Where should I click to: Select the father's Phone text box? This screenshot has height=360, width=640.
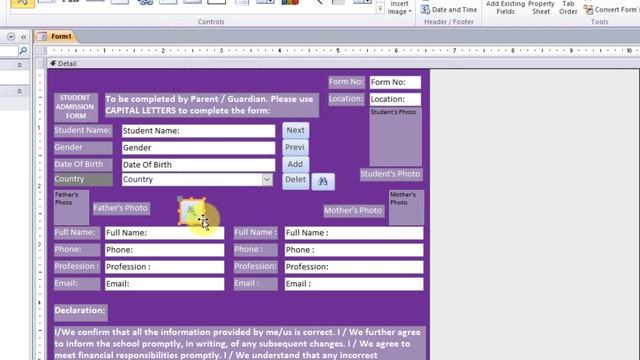click(164, 250)
